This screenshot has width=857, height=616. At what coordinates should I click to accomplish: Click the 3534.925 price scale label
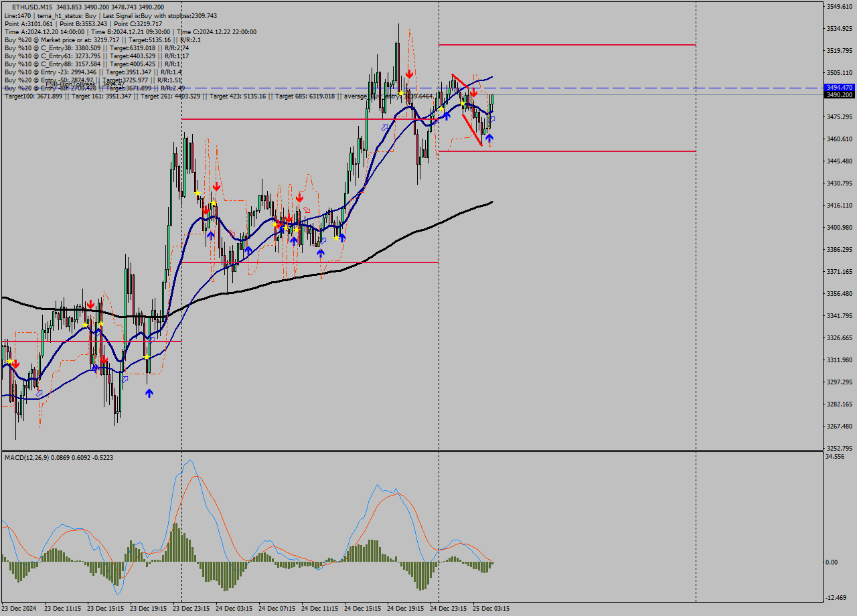coord(839,29)
